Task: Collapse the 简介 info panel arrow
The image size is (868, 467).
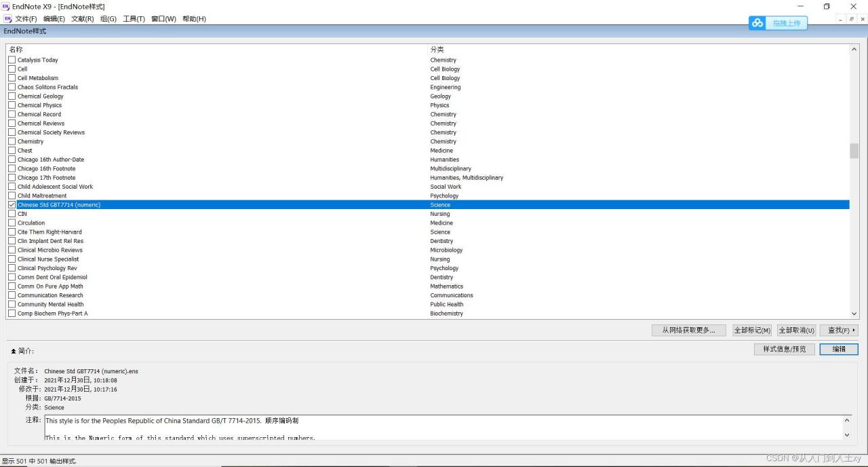Action: 14,351
